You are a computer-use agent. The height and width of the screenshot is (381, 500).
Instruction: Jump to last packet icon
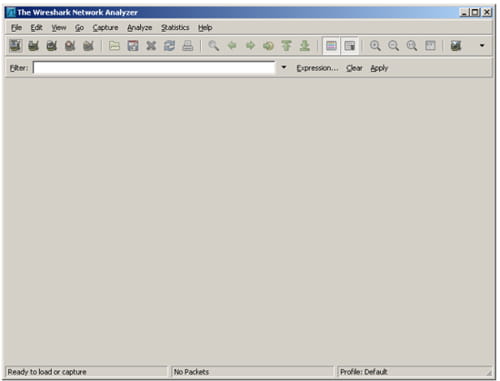coord(305,46)
